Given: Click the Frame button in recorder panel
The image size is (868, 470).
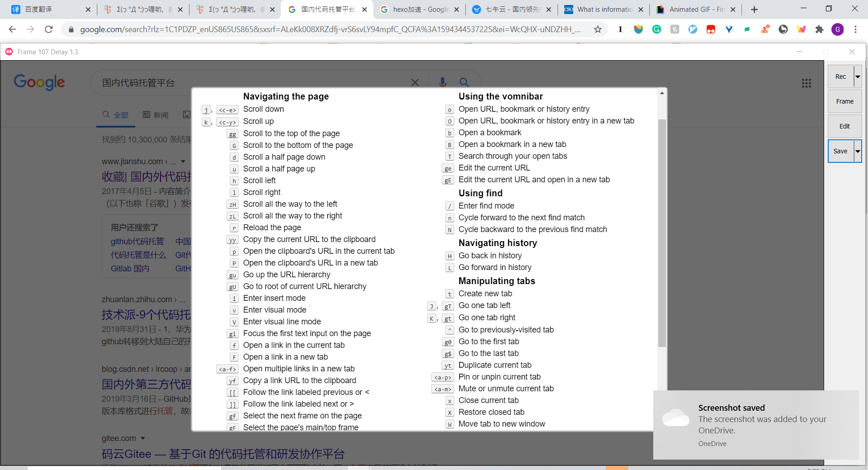Looking at the screenshot, I should [x=844, y=101].
